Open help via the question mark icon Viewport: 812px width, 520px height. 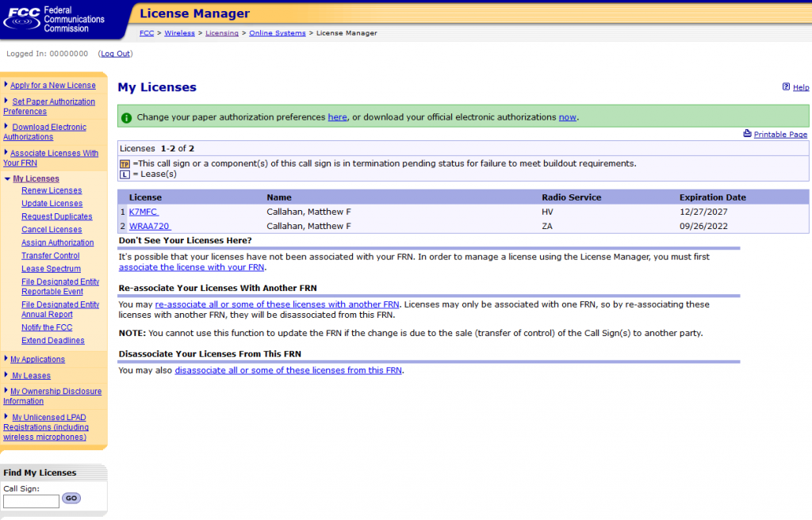click(x=784, y=87)
